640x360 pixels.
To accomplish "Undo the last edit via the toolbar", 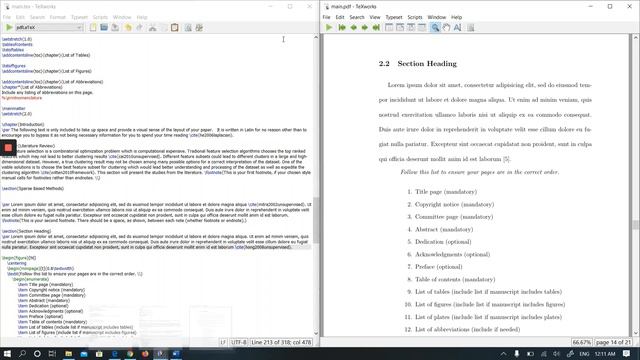I will point(128,27).
